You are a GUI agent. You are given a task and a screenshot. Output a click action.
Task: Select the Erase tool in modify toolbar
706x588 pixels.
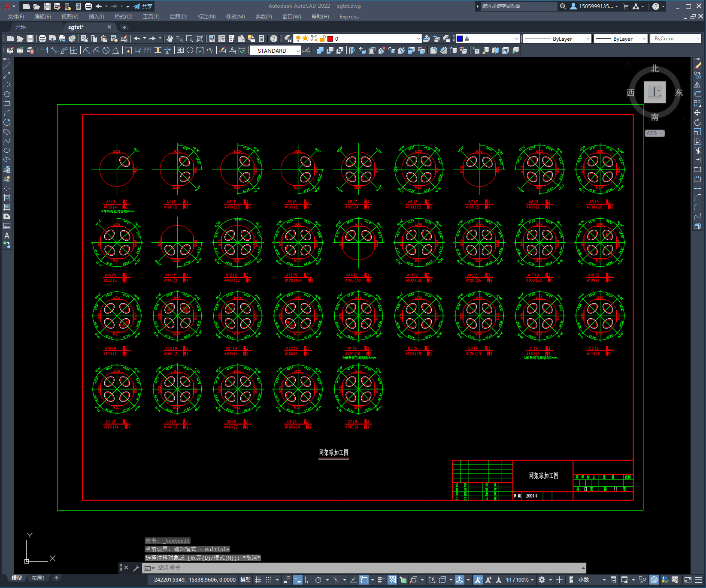click(697, 66)
